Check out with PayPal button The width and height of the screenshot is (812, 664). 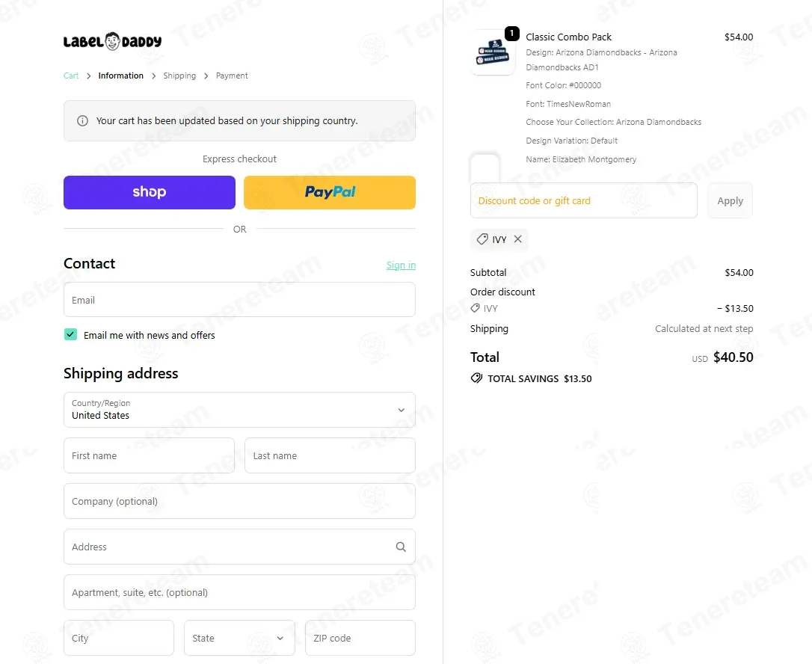pyautogui.click(x=330, y=192)
